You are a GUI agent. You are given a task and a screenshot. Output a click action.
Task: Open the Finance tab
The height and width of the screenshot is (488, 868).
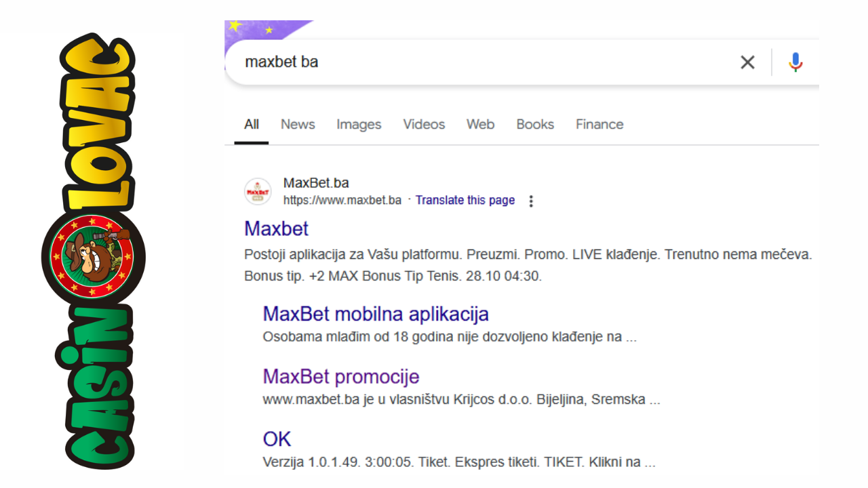(599, 125)
